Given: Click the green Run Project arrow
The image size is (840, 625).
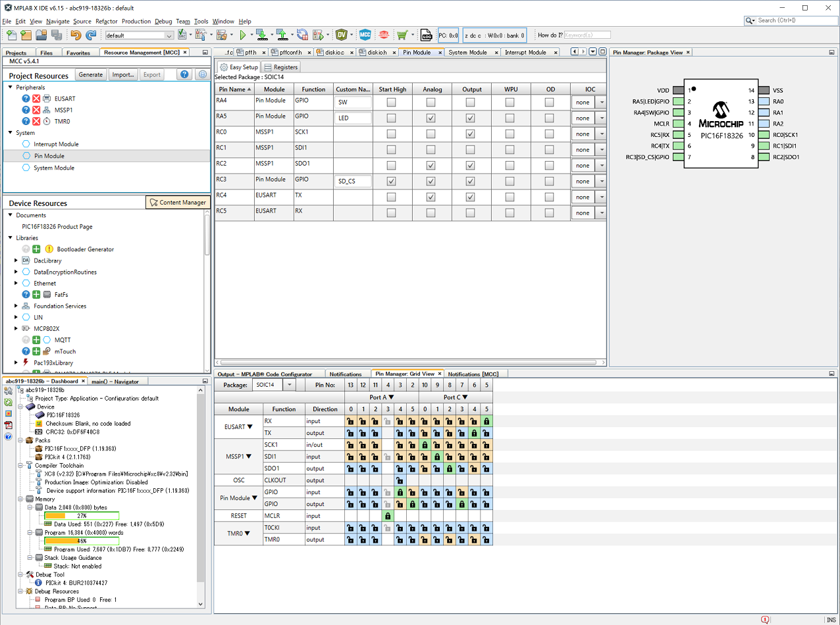Looking at the screenshot, I should pos(242,35).
